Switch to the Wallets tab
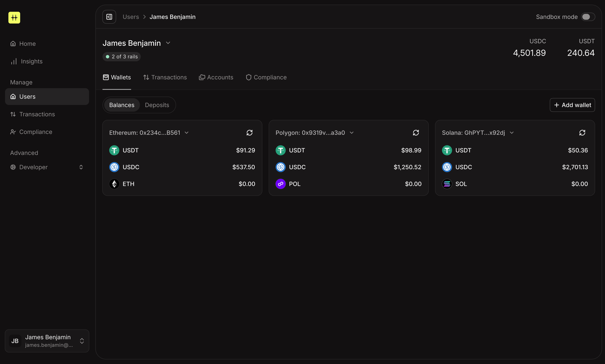Screen dimensions: 605x364 click(x=117, y=77)
